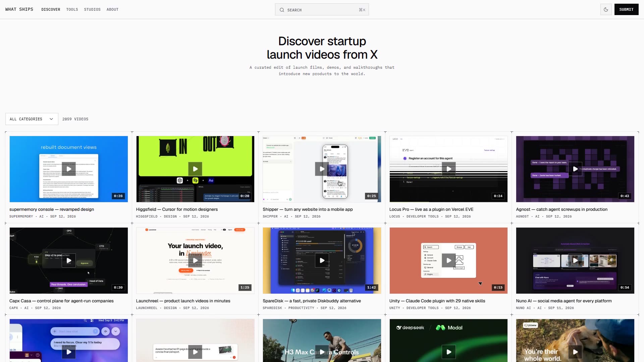Click metadata 'SPAREDISK · PRODUCTIVITY · SEP 12, 2026'
Viewport: 644px width, 362px height.
click(305, 308)
